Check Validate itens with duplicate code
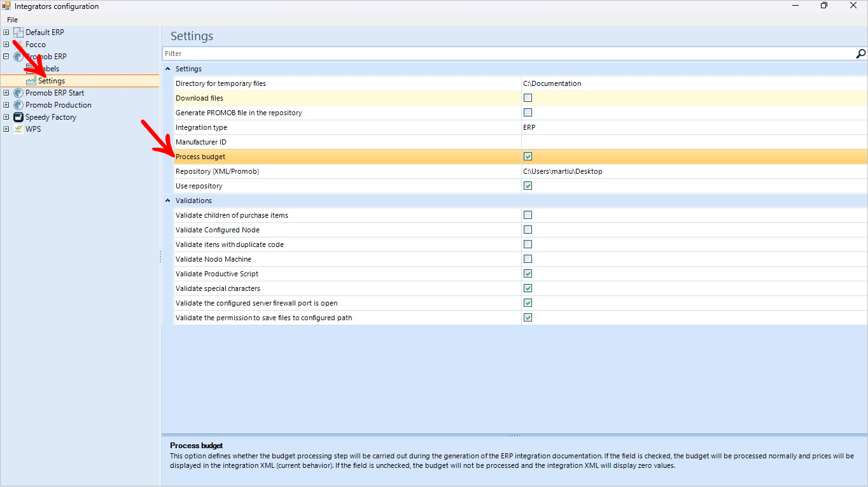Viewport: 868px width, 487px height. 528,244
